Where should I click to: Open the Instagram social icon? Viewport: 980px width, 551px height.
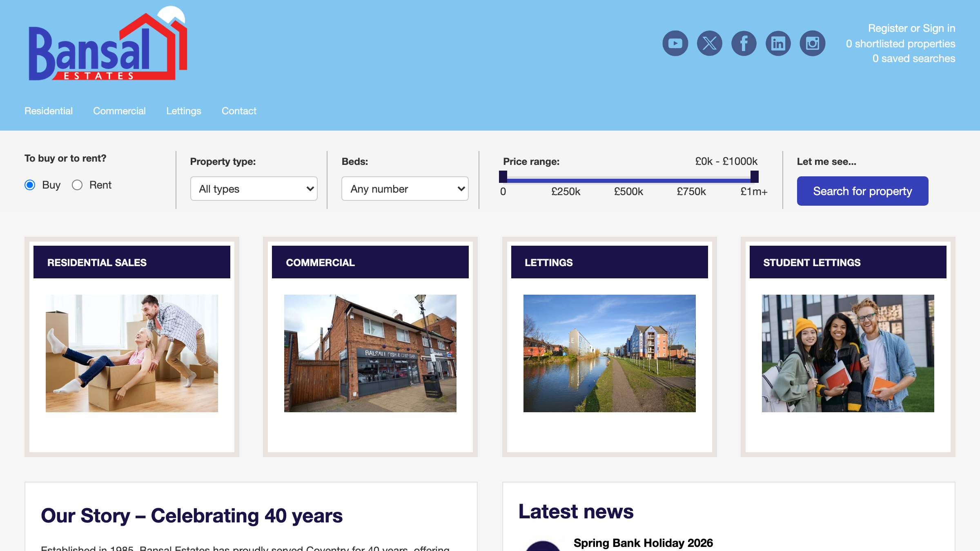[812, 43]
